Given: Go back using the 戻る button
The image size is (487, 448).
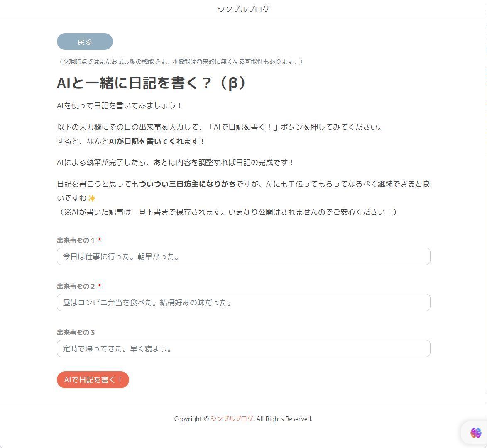Looking at the screenshot, I should point(85,41).
